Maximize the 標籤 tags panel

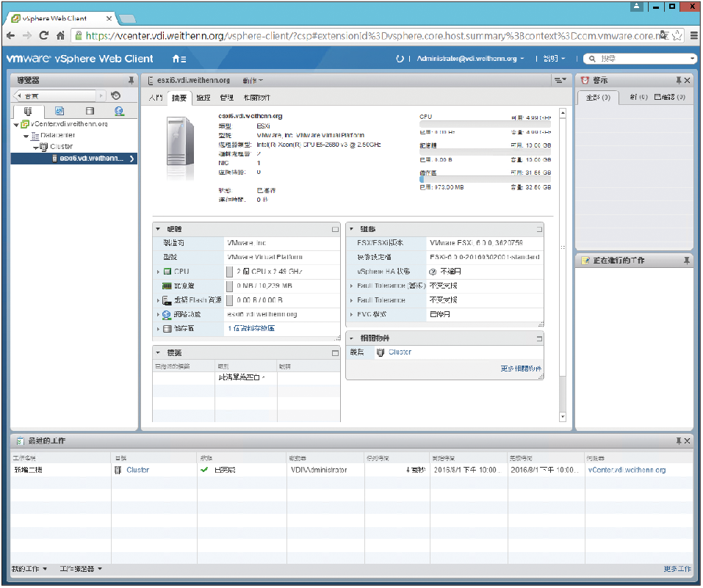tap(335, 353)
